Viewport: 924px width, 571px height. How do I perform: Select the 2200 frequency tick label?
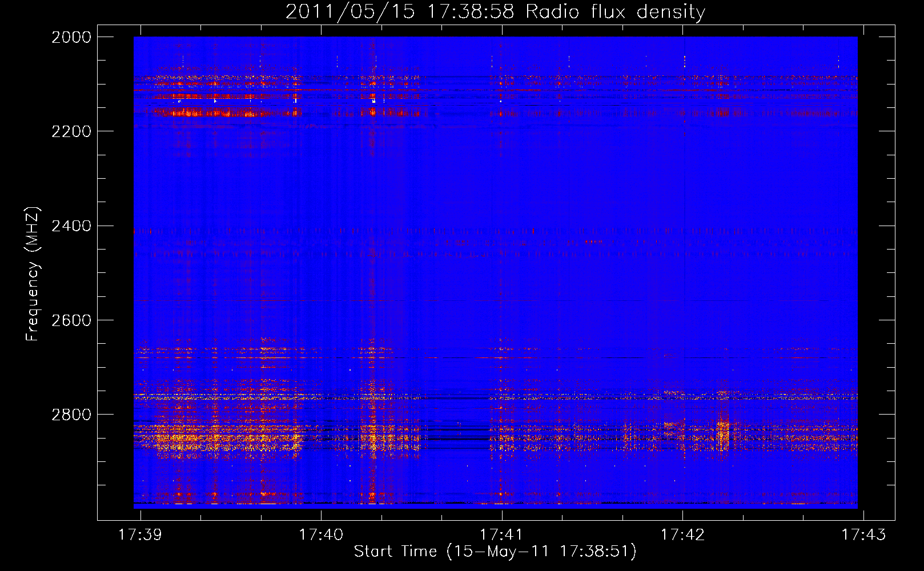(71, 131)
